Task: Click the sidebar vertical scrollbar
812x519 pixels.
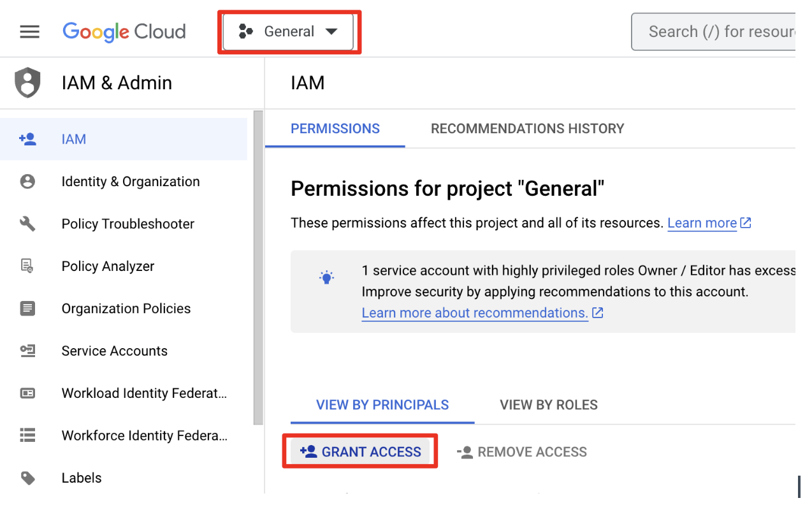Action: pos(258,268)
